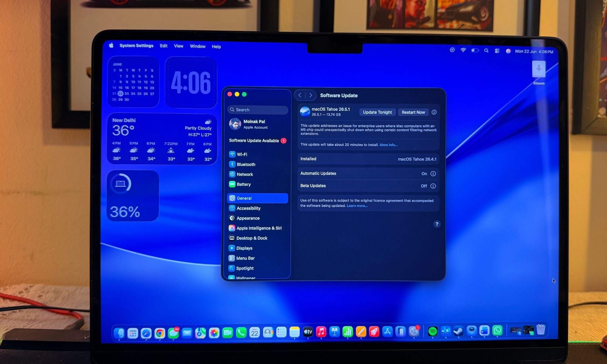Open the Learn more… licence link

(357, 206)
